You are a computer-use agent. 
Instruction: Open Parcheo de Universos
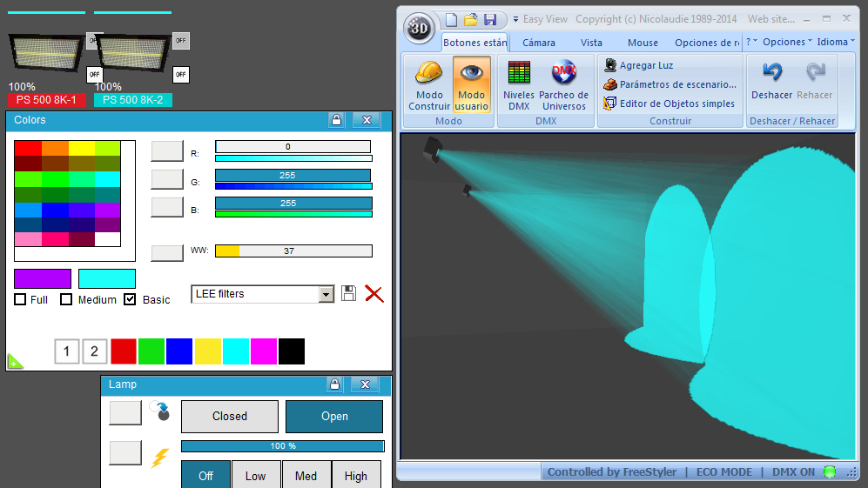563,84
